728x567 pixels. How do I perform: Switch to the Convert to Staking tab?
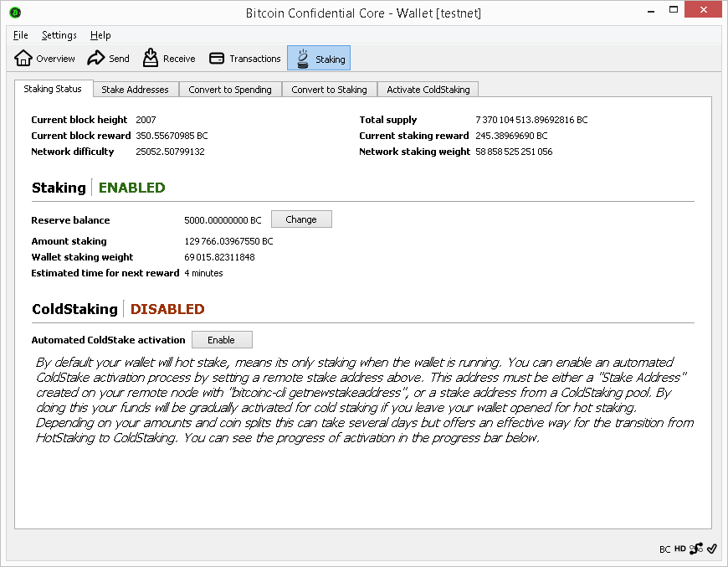click(x=329, y=90)
